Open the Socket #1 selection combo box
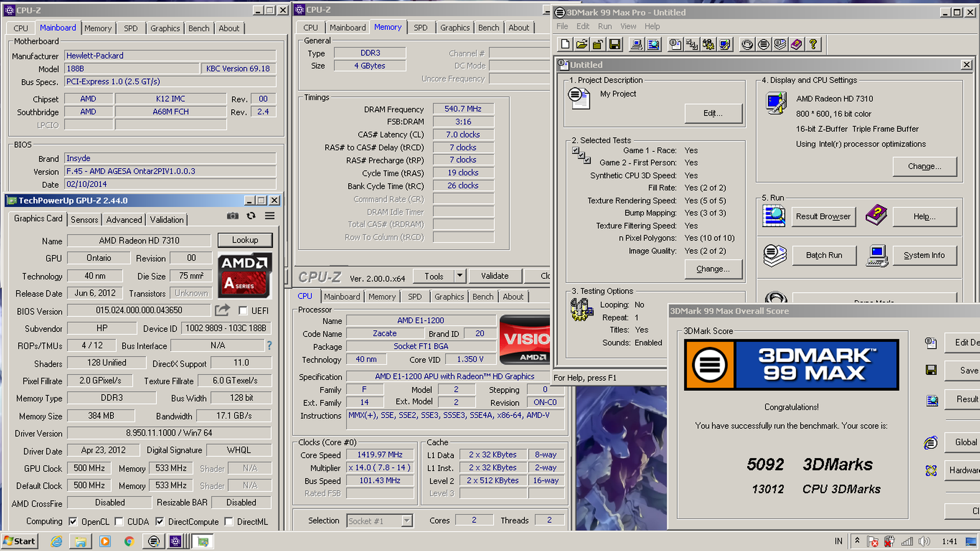 click(x=379, y=520)
